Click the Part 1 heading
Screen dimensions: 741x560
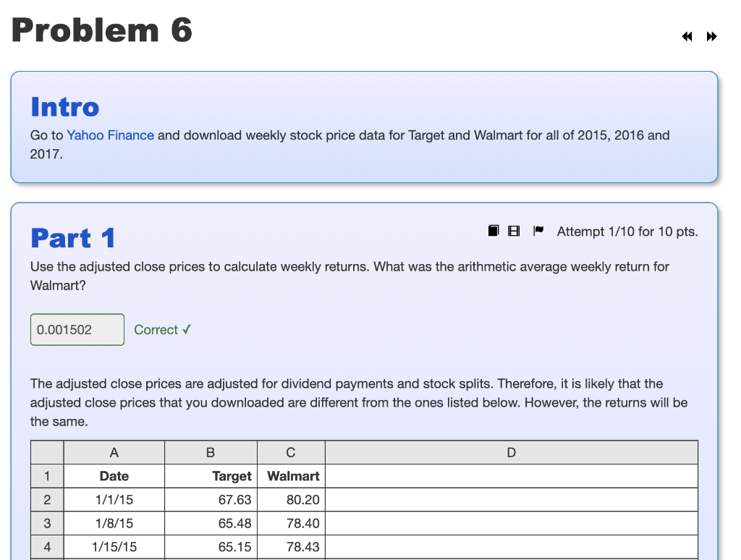pyautogui.click(x=72, y=238)
